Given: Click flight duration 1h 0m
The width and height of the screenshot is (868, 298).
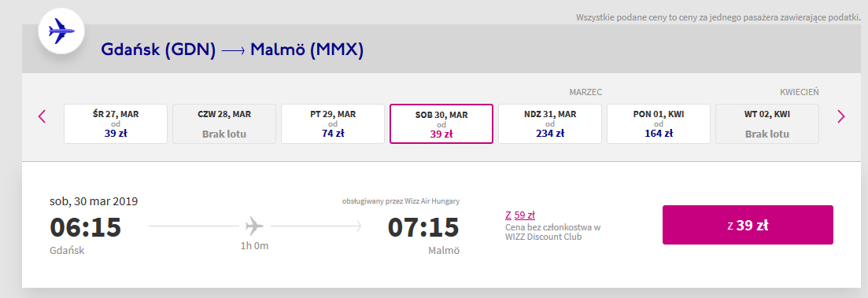Looking at the screenshot, I should (x=255, y=245).
